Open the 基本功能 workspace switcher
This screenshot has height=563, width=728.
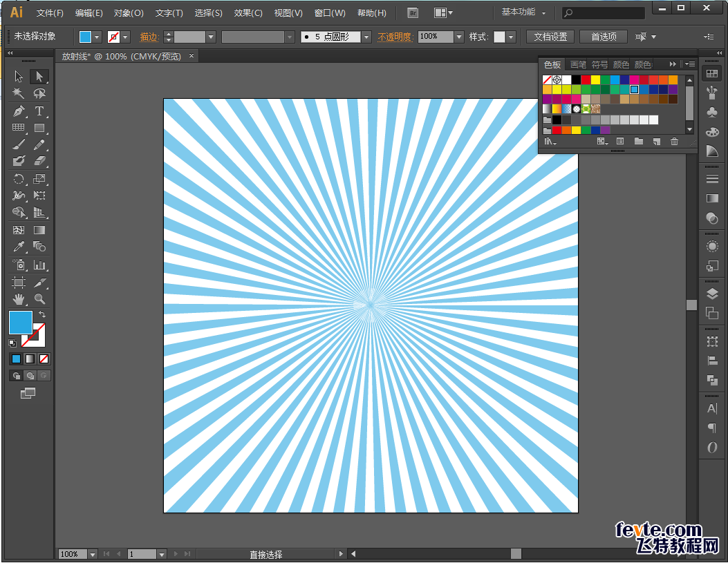click(524, 12)
